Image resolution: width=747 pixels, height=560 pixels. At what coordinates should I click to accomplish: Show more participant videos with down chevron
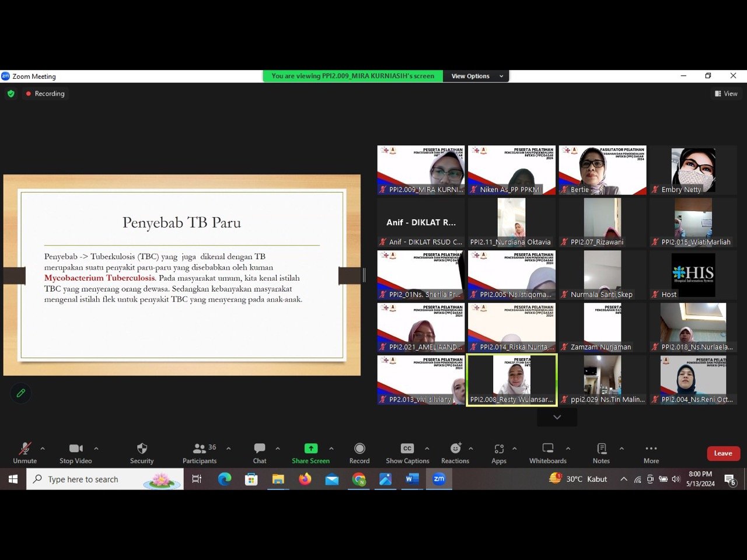coord(557,417)
